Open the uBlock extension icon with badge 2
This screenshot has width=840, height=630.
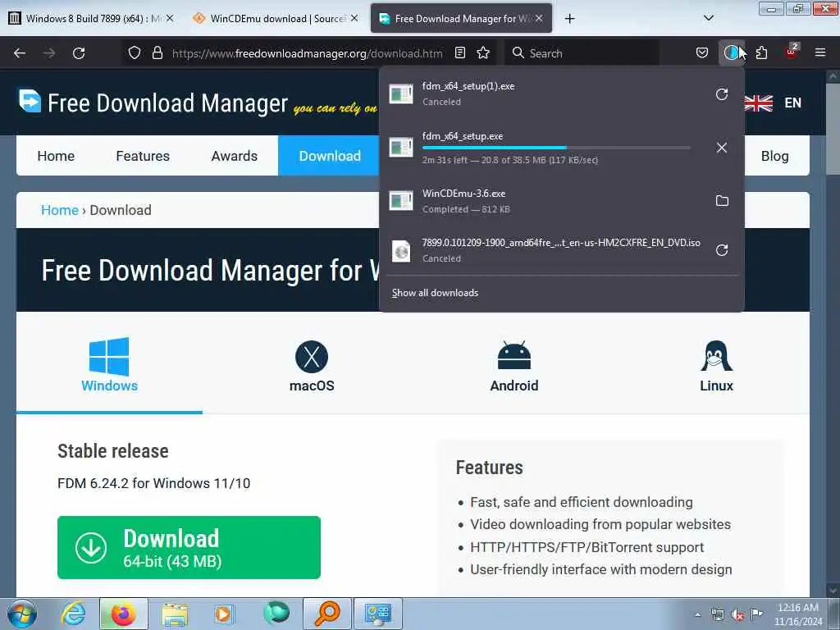[x=792, y=52]
